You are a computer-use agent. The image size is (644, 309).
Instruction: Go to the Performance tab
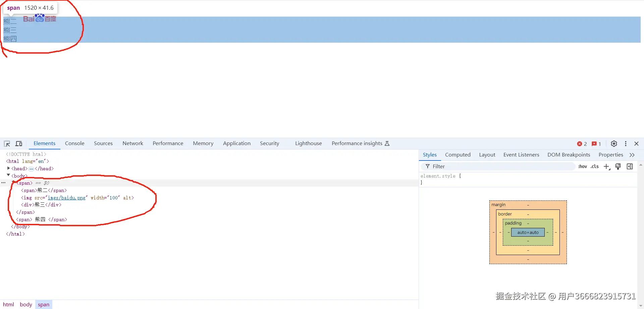coord(168,143)
